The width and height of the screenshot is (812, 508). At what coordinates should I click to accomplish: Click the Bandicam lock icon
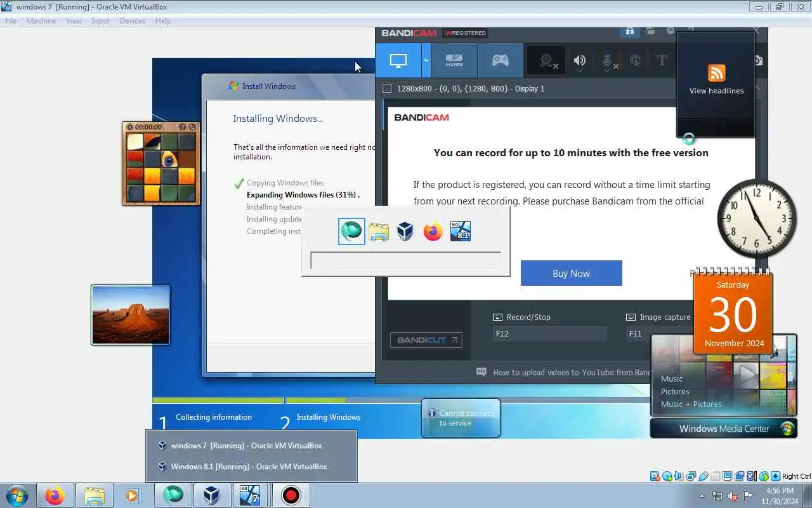(x=630, y=31)
